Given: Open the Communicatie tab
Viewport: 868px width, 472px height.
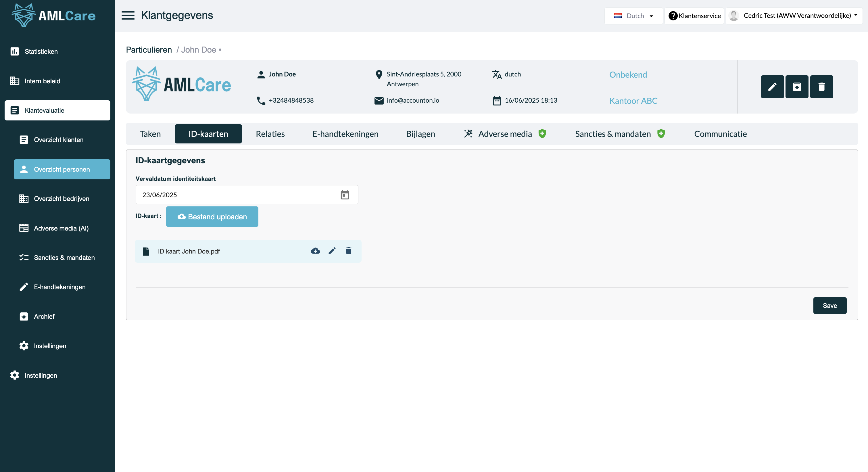Looking at the screenshot, I should [721, 134].
